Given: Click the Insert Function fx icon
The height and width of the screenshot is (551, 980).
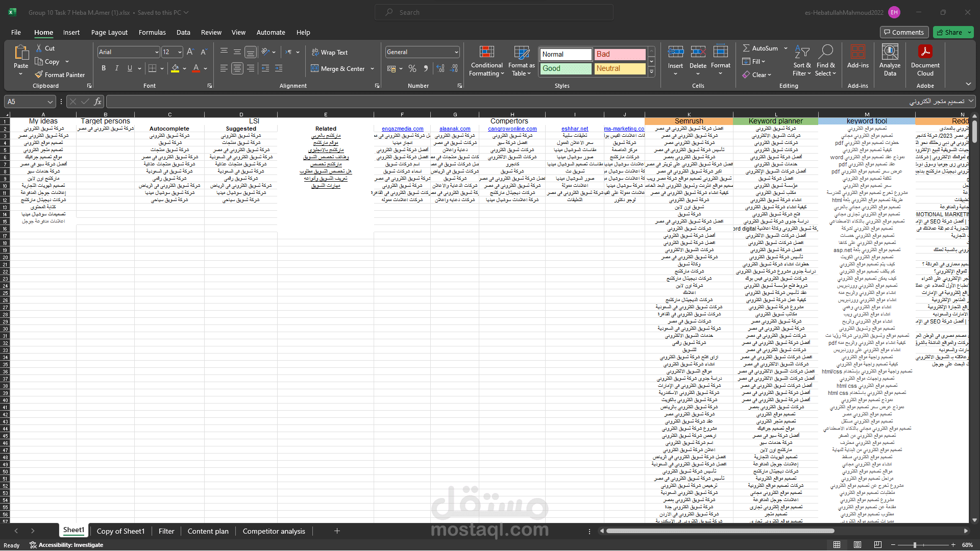Looking at the screenshot, I should [97, 102].
